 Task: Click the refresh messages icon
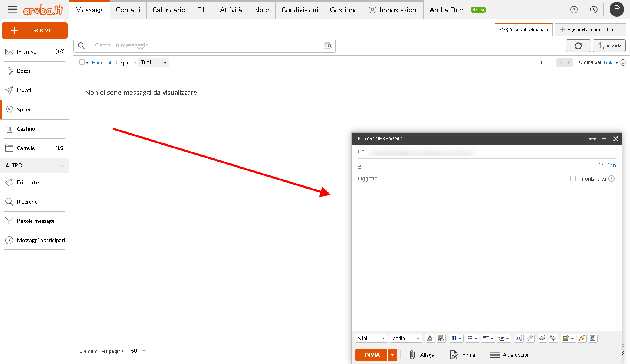(x=578, y=45)
